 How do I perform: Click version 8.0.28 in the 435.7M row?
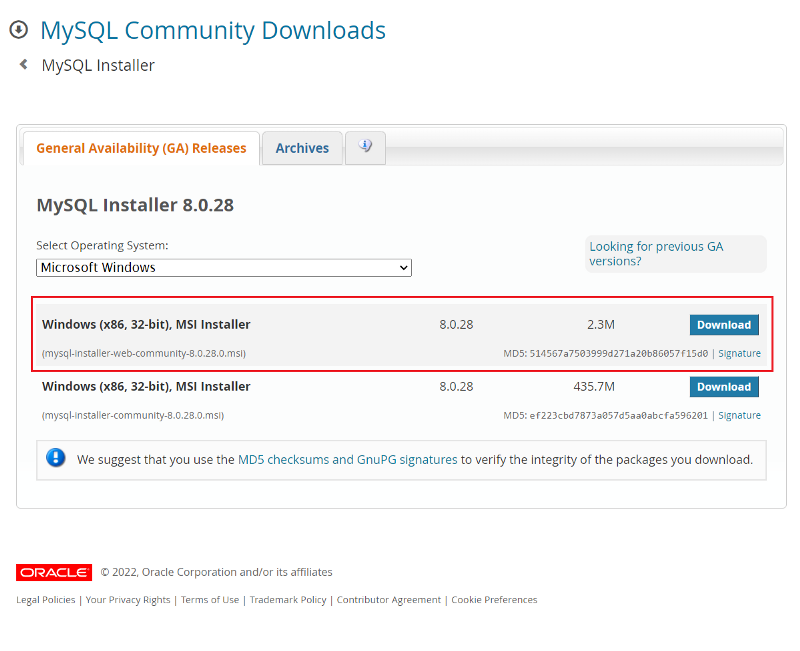click(456, 387)
